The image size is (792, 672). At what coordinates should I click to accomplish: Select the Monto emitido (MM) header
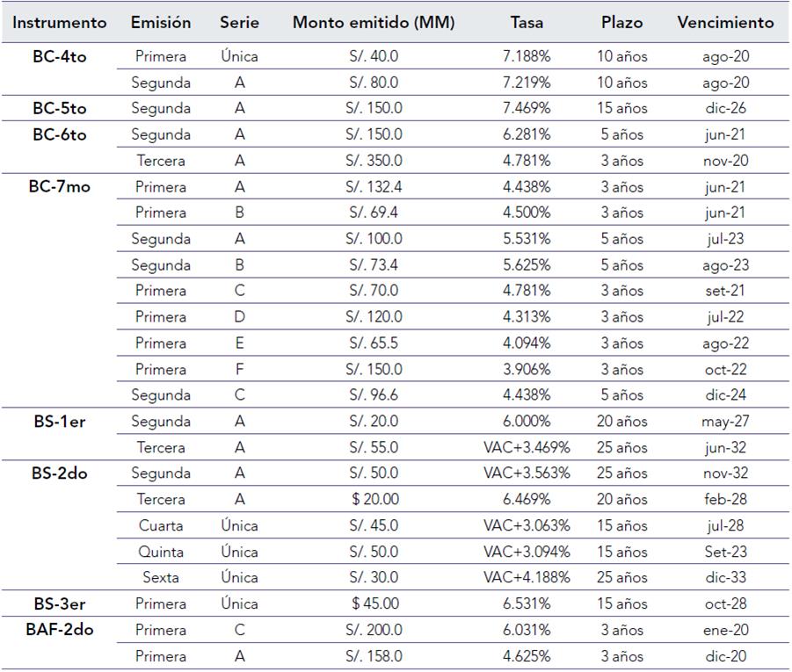pos(374,23)
